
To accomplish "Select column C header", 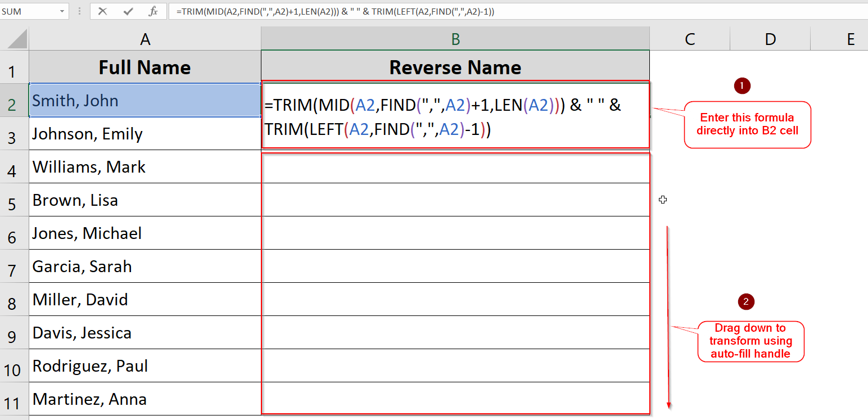I will click(x=690, y=38).
